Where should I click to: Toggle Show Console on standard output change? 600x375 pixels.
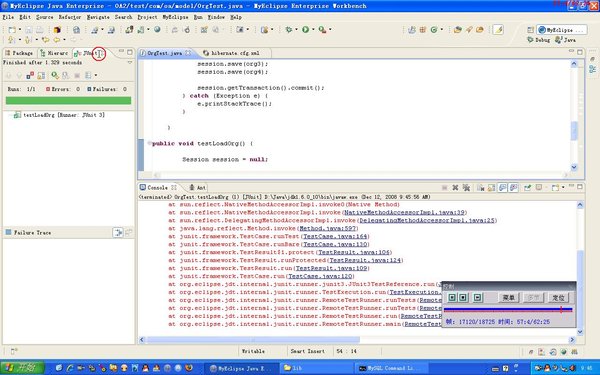[502, 188]
